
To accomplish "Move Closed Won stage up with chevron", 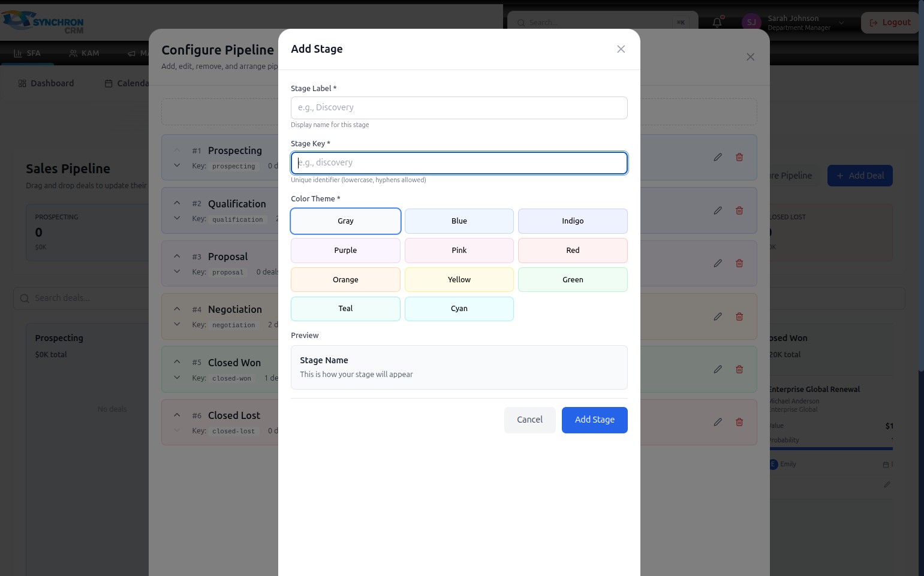I will coord(177,362).
